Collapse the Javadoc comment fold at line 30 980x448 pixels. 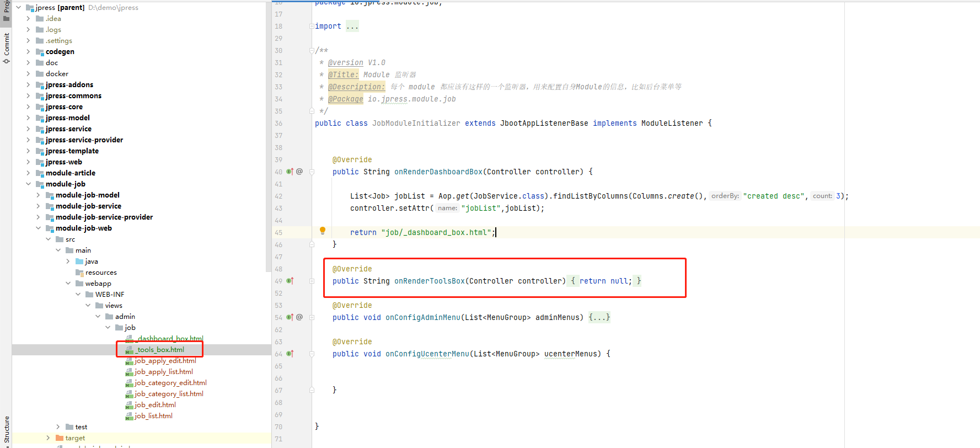click(312, 50)
